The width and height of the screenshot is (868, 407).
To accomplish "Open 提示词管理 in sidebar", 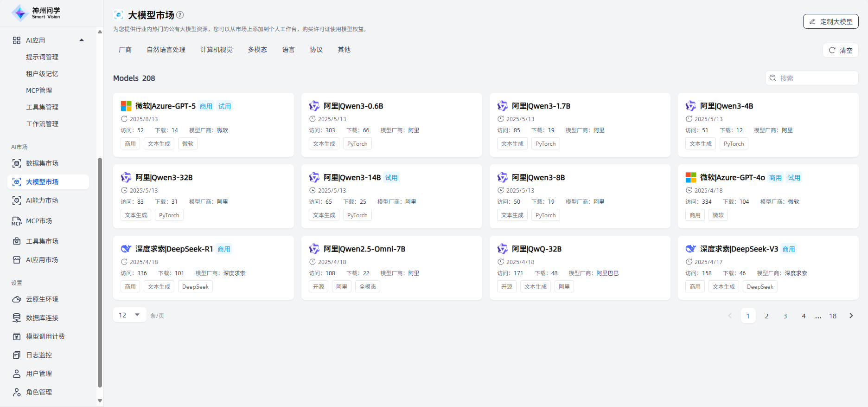I will pyautogui.click(x=42, y=57).
